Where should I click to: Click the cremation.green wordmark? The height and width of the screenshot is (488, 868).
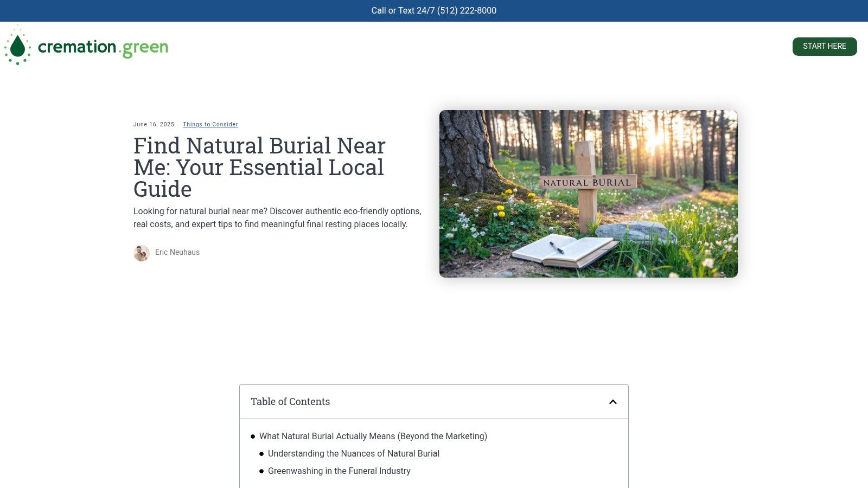coord(104,47)
